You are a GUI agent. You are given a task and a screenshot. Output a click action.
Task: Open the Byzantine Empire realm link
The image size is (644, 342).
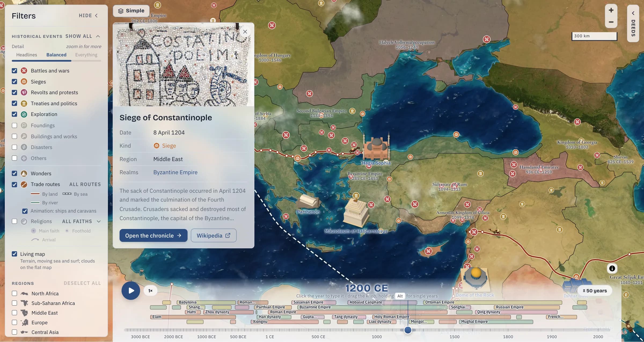(x=175, y=172)
